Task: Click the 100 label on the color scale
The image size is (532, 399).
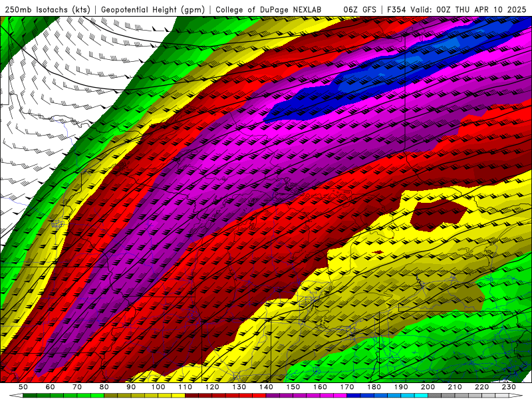Action: [158, 387]
